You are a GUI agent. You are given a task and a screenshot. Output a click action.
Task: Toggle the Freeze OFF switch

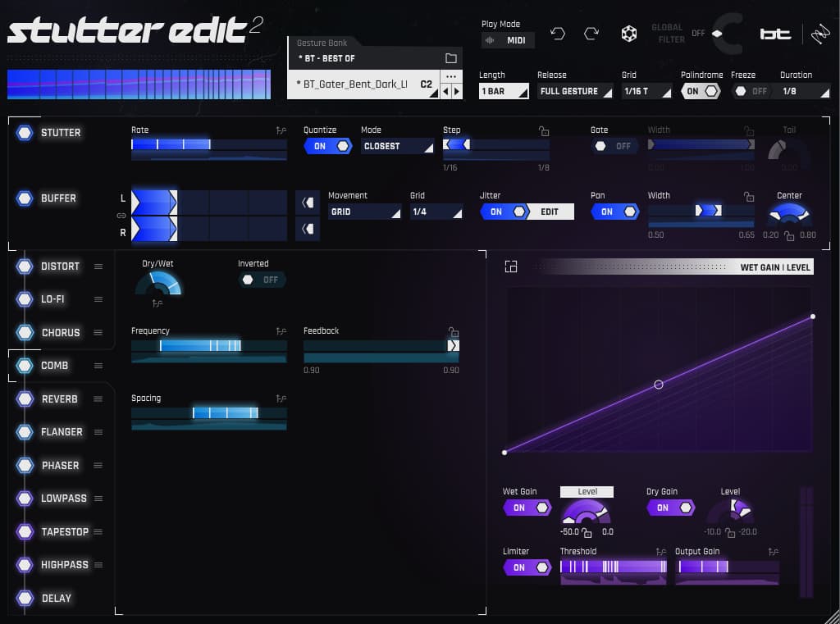(x=751, y=91)
